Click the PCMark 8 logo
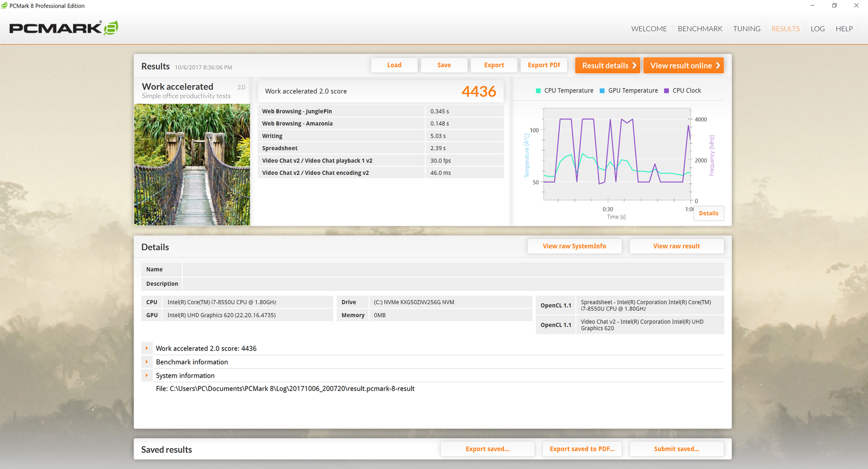This screenshot has width=868, height=469. click(64, 28)
